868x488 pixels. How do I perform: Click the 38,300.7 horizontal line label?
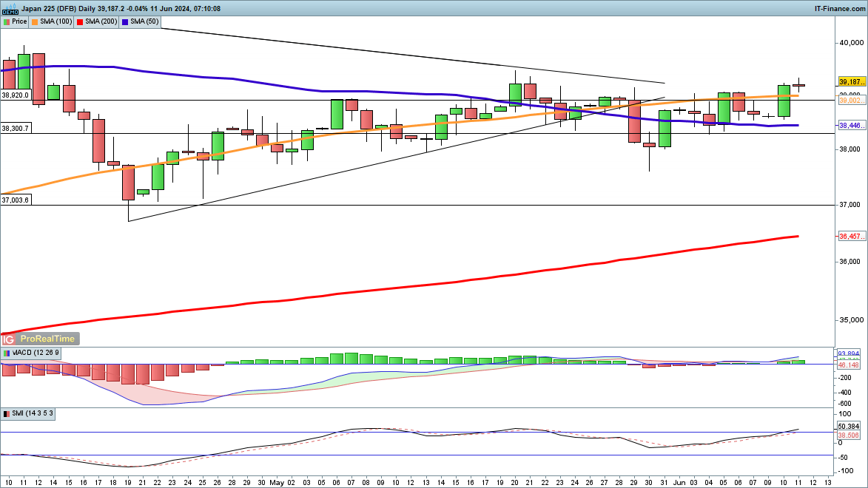16,129
